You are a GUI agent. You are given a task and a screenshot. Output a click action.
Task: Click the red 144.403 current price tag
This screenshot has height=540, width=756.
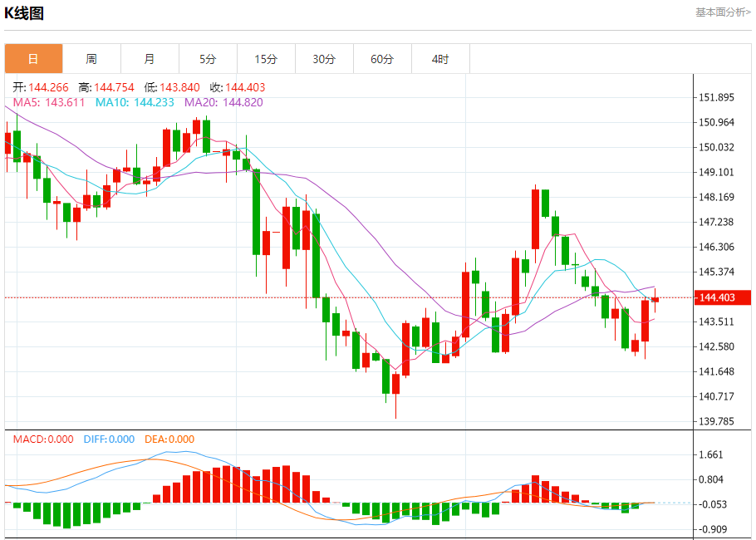(722, 297)
